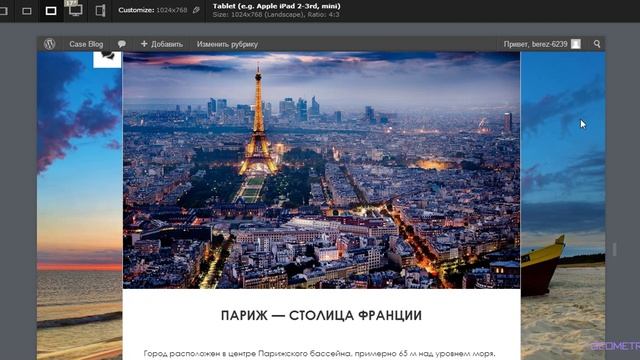Image resolution: width=640 pixels, height=360 pixels.
Task: Open the Привет, berez-6239 account menu
Action: coord(542,44)
